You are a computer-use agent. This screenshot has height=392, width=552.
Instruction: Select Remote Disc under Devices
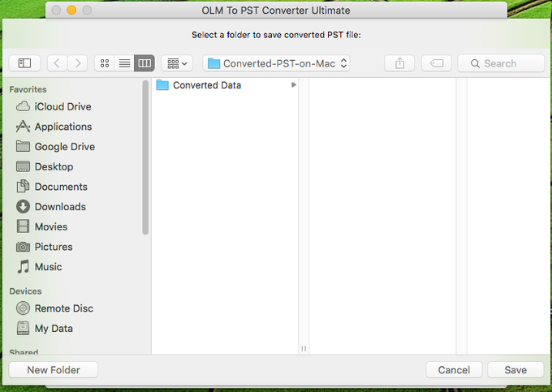click(55, 308)
